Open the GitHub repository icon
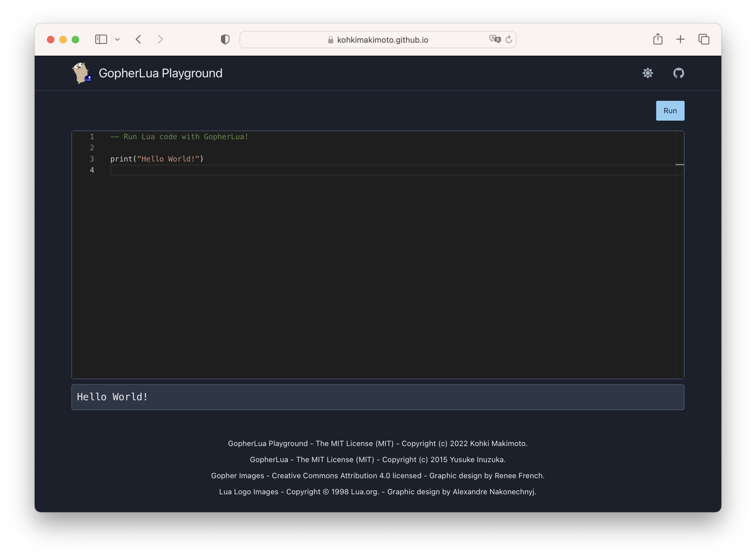This screenshot has height=558, width=756. click(x=678, y=73)
